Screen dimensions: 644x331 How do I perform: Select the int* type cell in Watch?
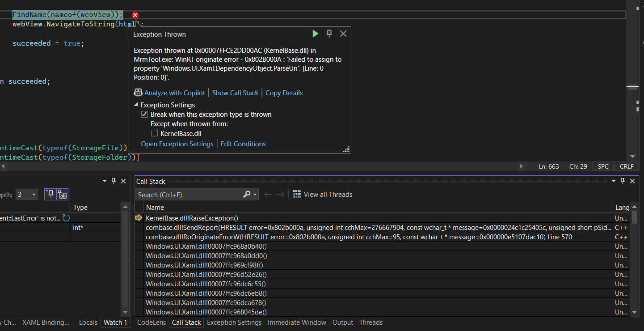pos(96,228)
